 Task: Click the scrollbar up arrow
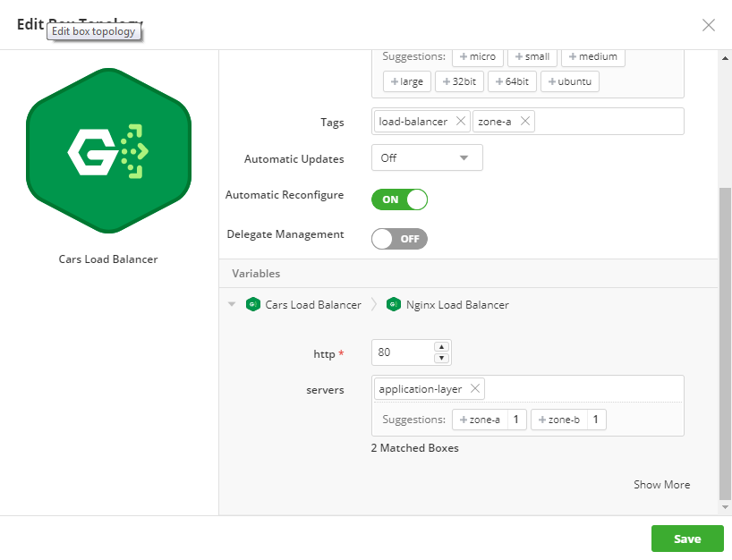[x=725, y=58]
